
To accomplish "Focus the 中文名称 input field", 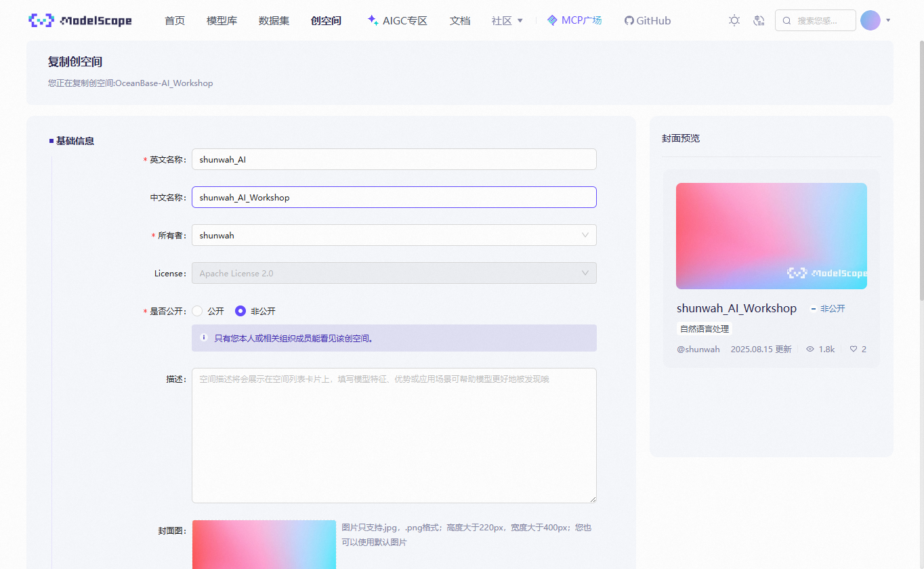I will [394, 197].
